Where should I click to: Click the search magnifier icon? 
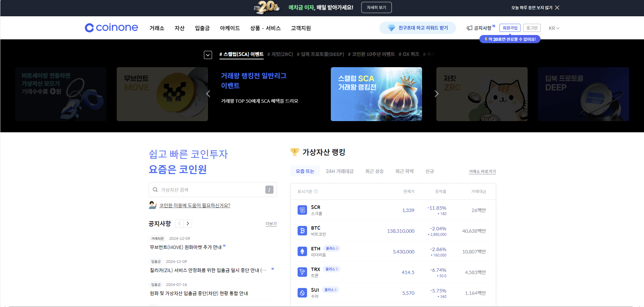(x=155, y=190)
